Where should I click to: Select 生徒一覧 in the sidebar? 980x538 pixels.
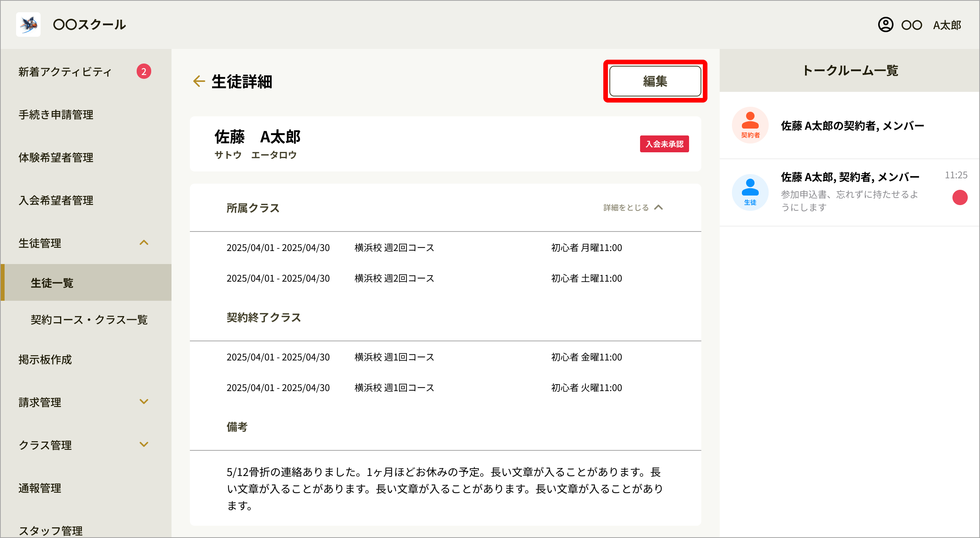tap(86, 282)
